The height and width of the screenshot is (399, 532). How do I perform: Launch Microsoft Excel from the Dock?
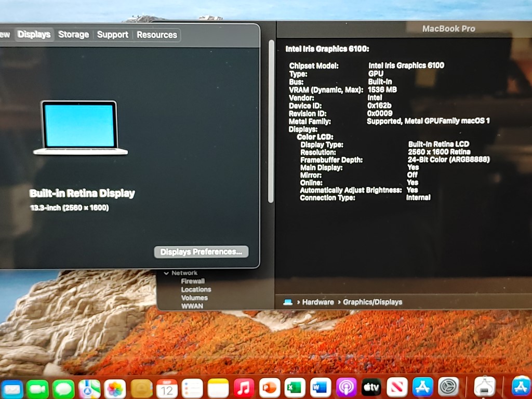(x=295, y=388)
